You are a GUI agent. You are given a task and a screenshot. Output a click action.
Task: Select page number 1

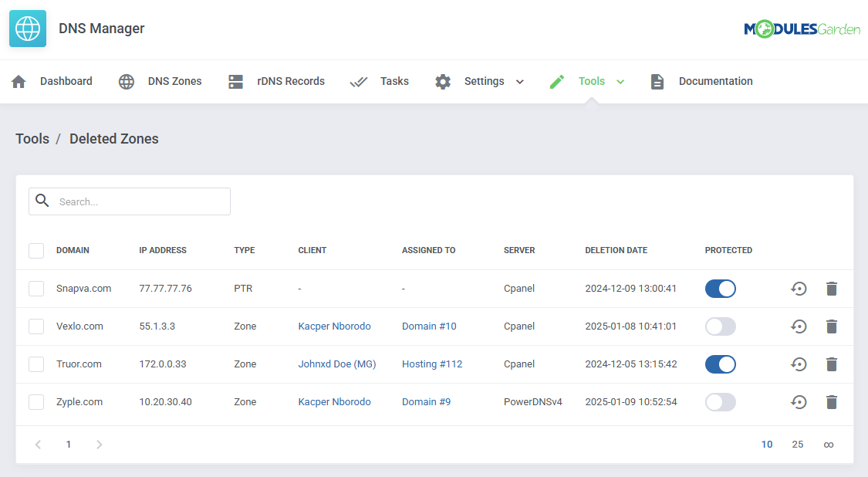(68, 445)
